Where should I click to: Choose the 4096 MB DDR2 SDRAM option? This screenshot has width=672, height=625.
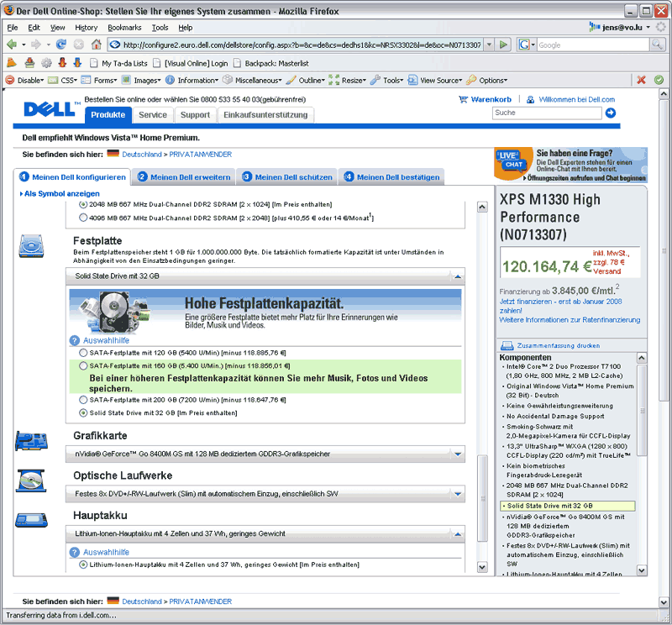[82, 217]
